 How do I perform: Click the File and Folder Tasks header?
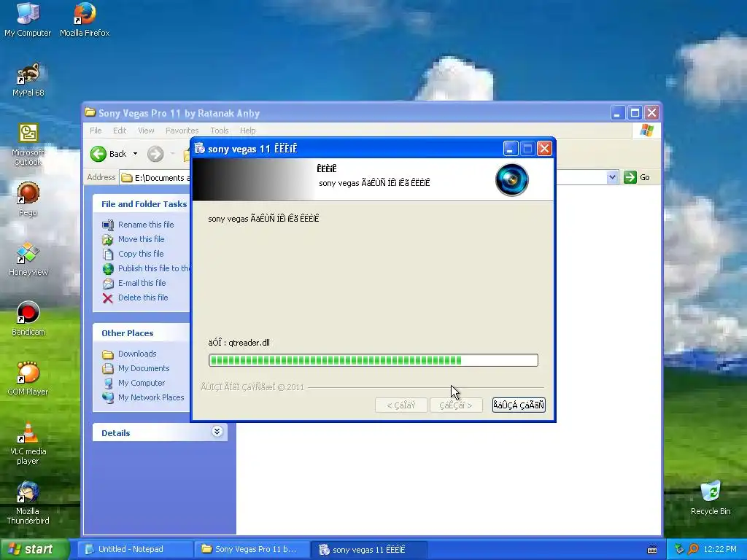(144, 204)
